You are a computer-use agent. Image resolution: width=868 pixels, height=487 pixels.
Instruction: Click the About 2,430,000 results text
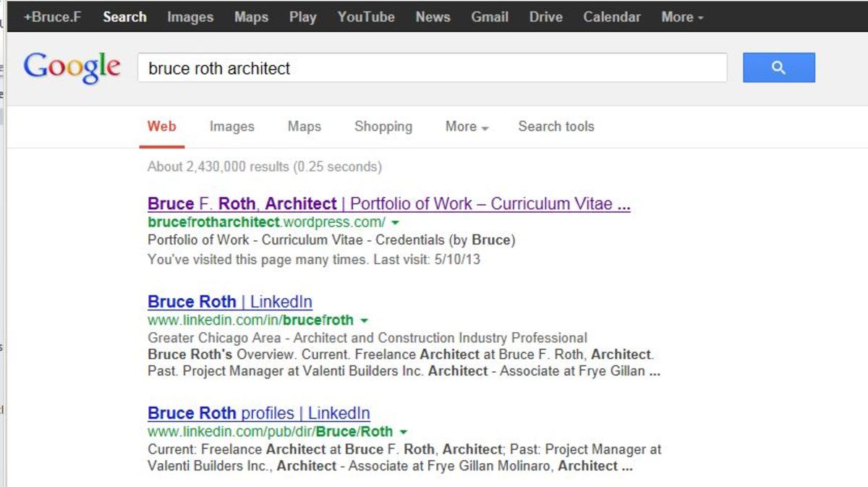tap(265, 166)
